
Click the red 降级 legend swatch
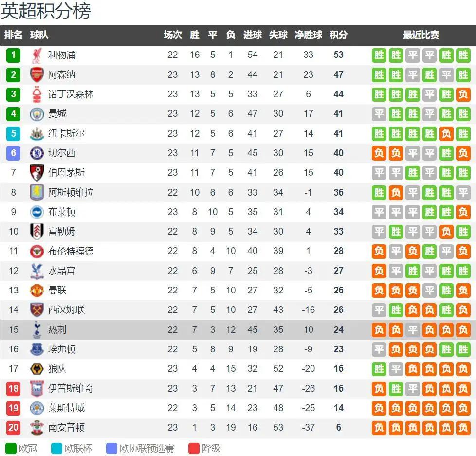tap(194, 448)
